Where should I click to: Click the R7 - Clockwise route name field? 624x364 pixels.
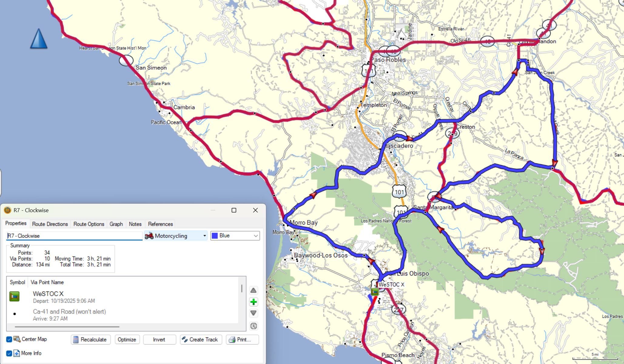click(74, 236)
